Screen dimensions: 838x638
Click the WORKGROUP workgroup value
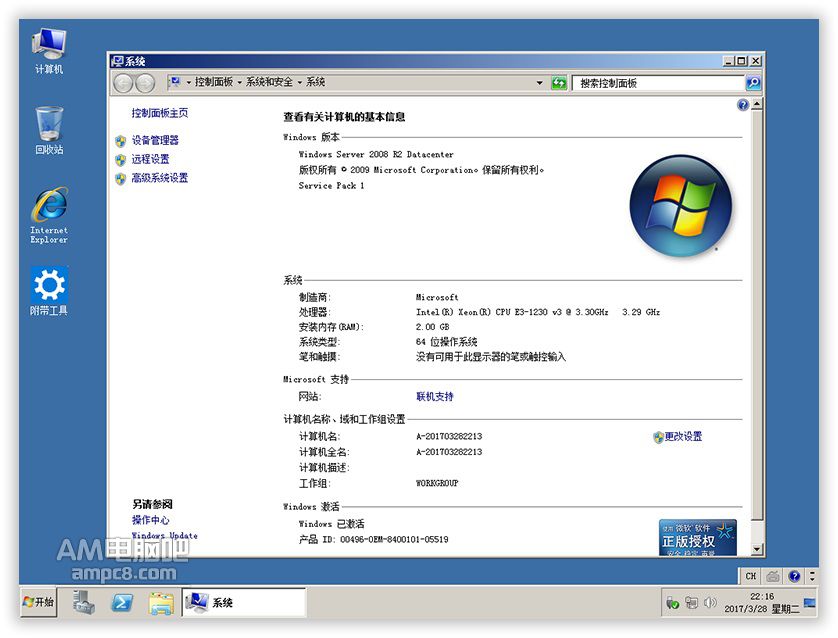tap(437, 483)
